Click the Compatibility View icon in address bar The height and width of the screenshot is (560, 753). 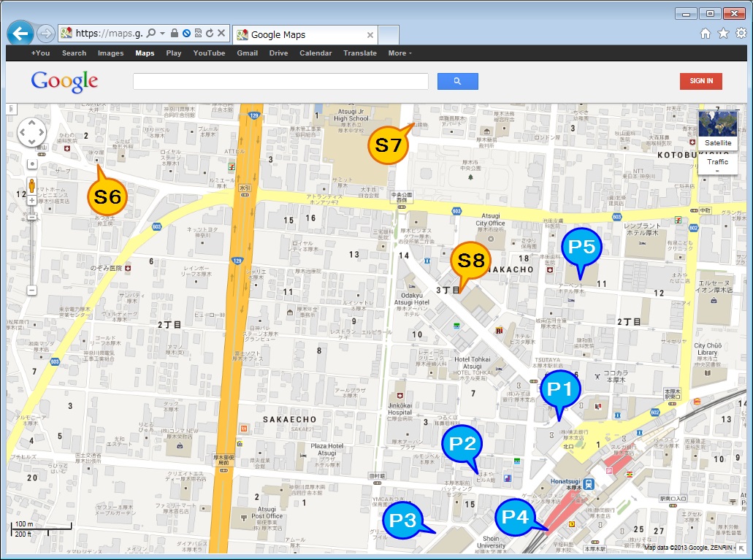tap(198, 33)
